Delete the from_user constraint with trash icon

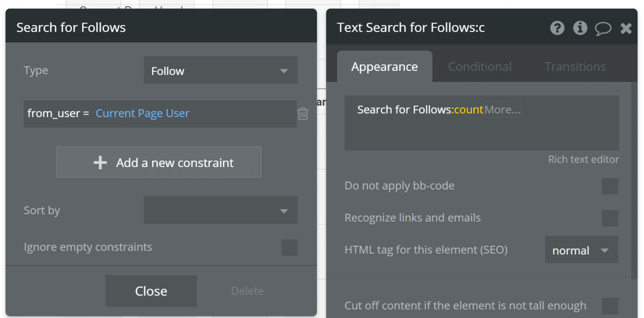pos(303,114)
